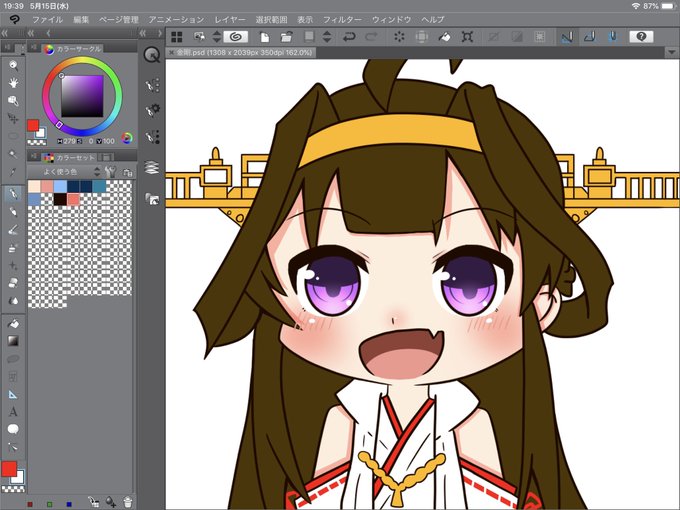680x510 pixels.
Task: Select the Operation object tool
Action: click(13, 101)
